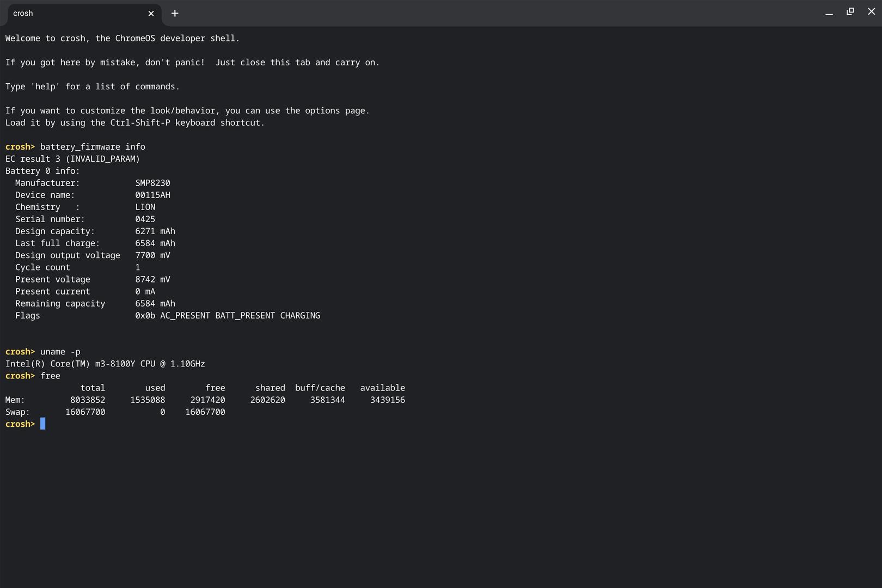Click the EC result INVALID_PARAM line
The image size is (882, 588).
pos(72,159)
